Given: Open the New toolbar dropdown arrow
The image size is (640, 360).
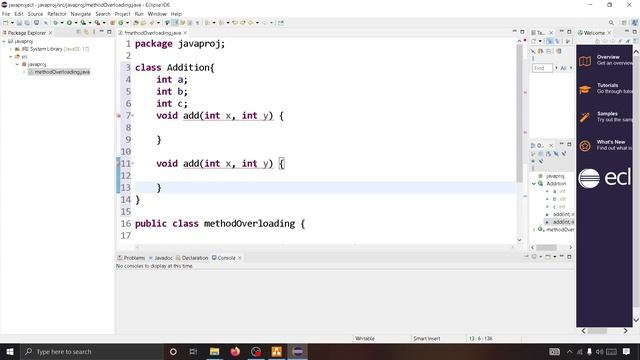Looking at the screenshot, I should click(x=12, y=23).
